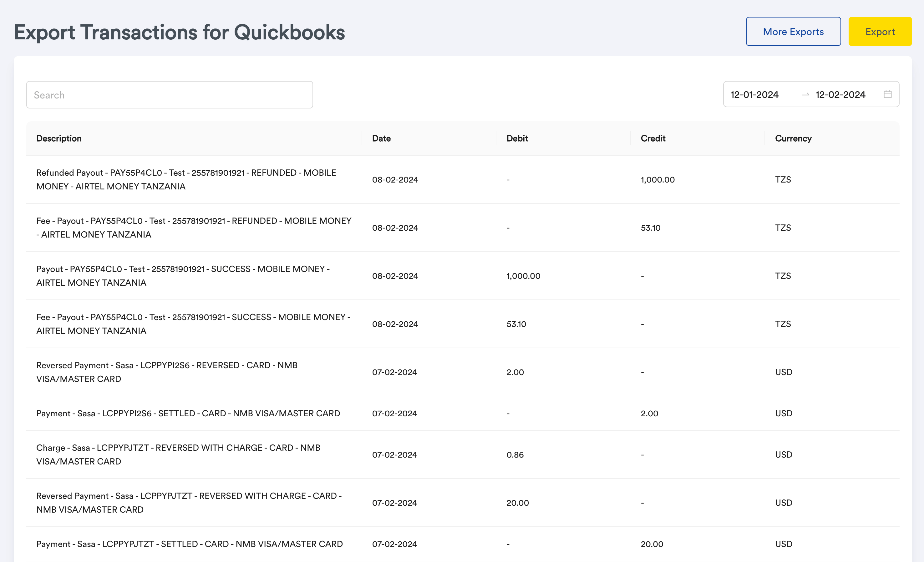Select the end date 12-02-2024
The width and height of the screenshot is (924, 562).
tap(840, 94)
